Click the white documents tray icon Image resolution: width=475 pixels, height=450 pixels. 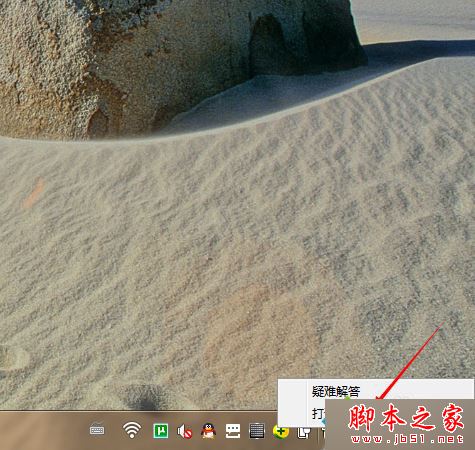point(304,433)
